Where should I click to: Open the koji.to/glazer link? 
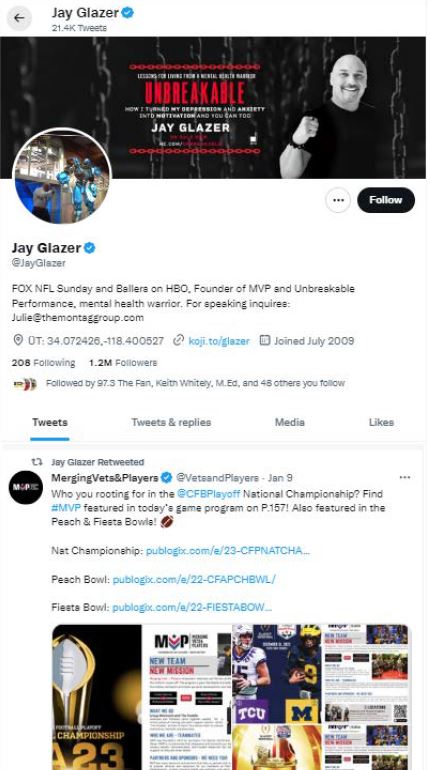(x=219, y=341)
